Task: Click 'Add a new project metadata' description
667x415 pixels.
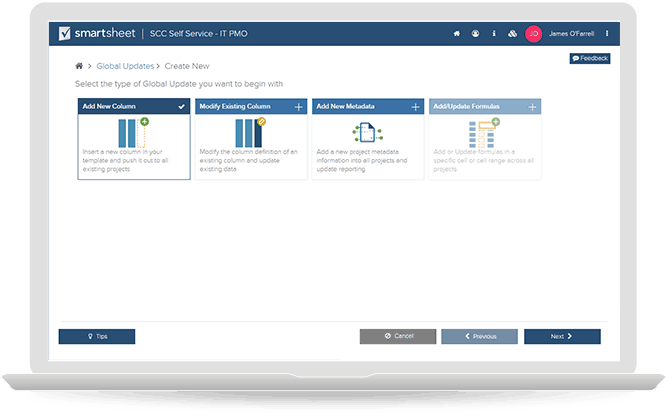Action: click(362, 160)
